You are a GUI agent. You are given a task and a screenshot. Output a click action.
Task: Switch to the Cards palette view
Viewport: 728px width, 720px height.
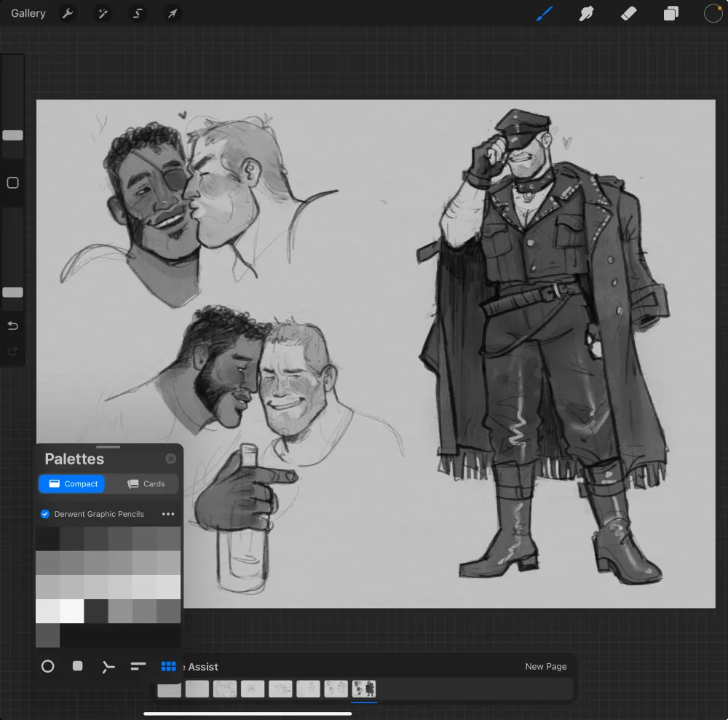146,484
